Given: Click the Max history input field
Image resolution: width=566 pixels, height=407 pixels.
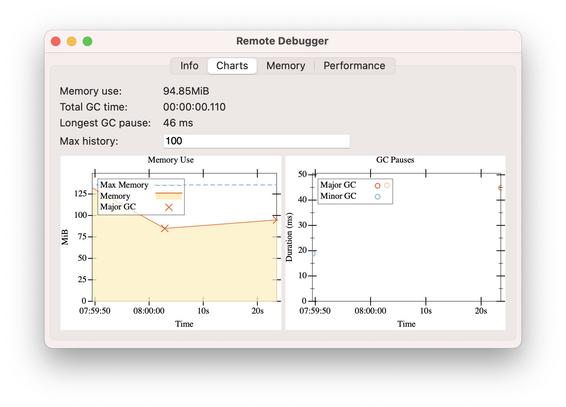Looking at the screenshot, I should click(x=256, y=141).
